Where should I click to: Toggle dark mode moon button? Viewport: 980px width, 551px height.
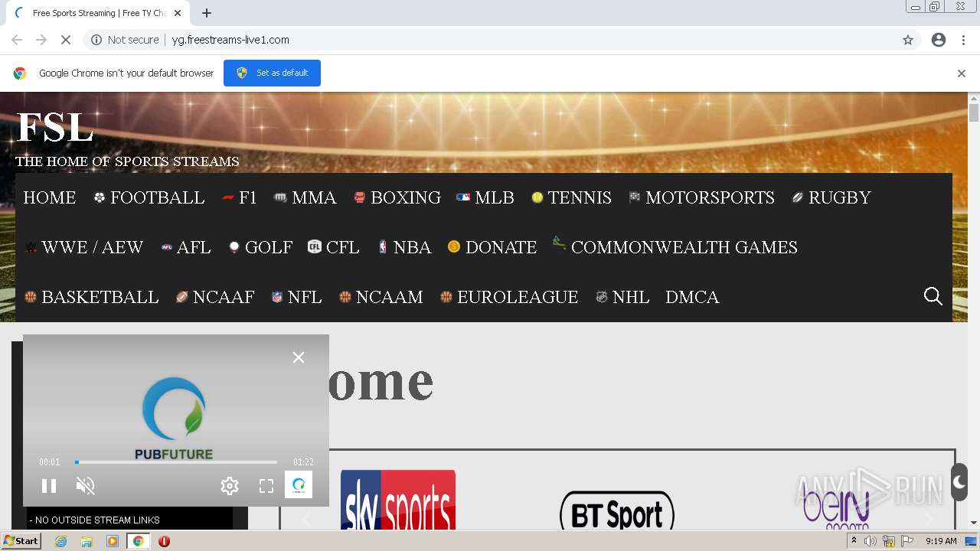[959, 482]
